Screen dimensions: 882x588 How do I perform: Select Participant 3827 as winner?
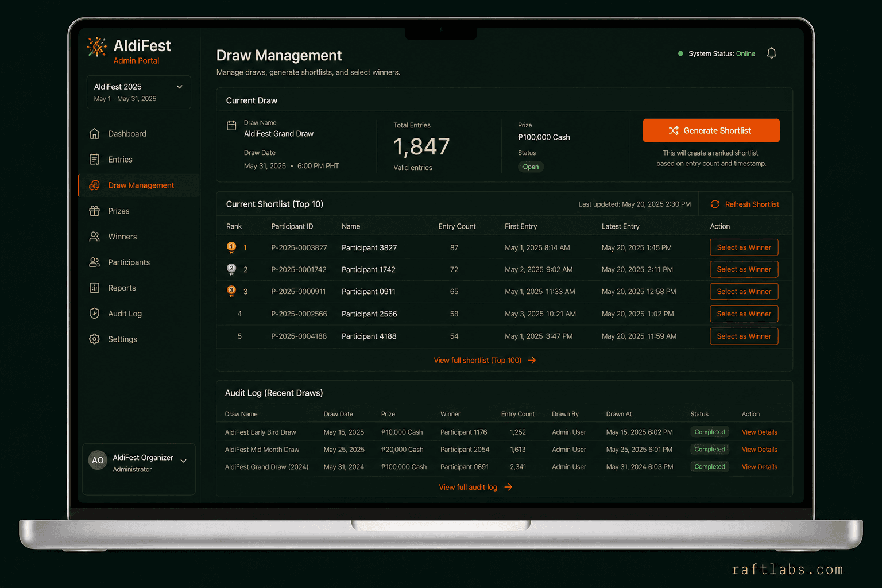pyautogui.click(x=744, y=247)
